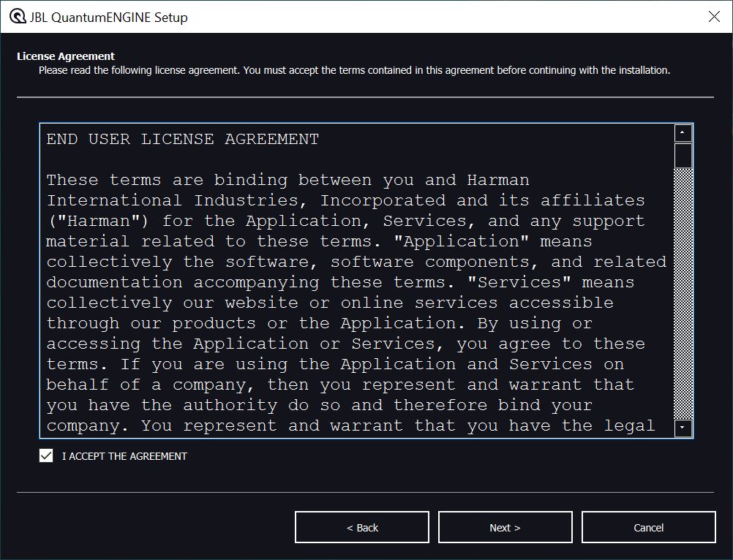Click the JBL QuantumENGINE logo icon
The image size is (733, 560).
18,17
